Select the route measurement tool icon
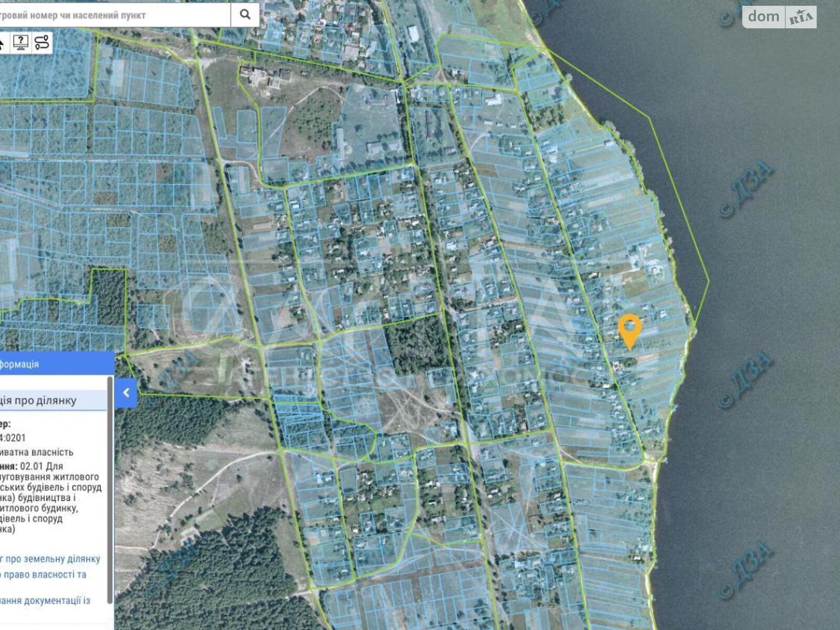Viewport: 840px width, 630px height. point(41,43)
